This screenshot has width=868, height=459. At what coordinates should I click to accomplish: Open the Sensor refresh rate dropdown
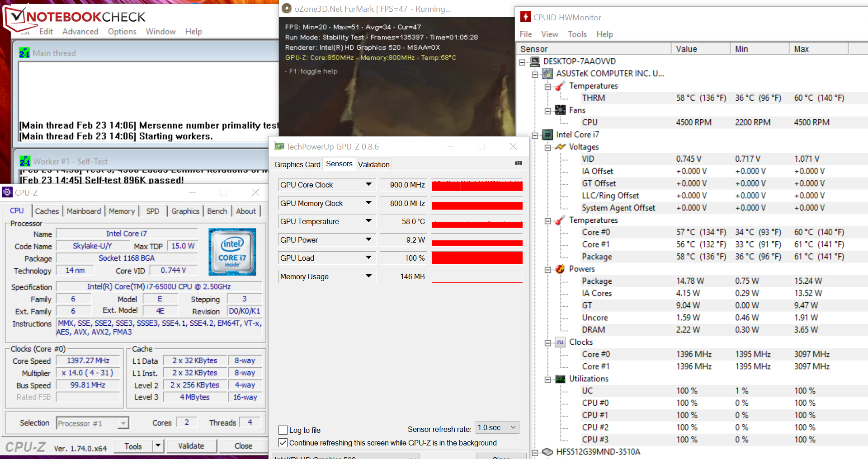498,427
